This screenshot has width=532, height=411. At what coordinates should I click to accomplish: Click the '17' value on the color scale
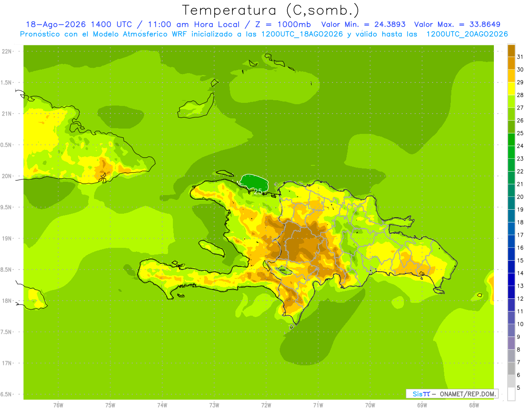coord(520,235)
